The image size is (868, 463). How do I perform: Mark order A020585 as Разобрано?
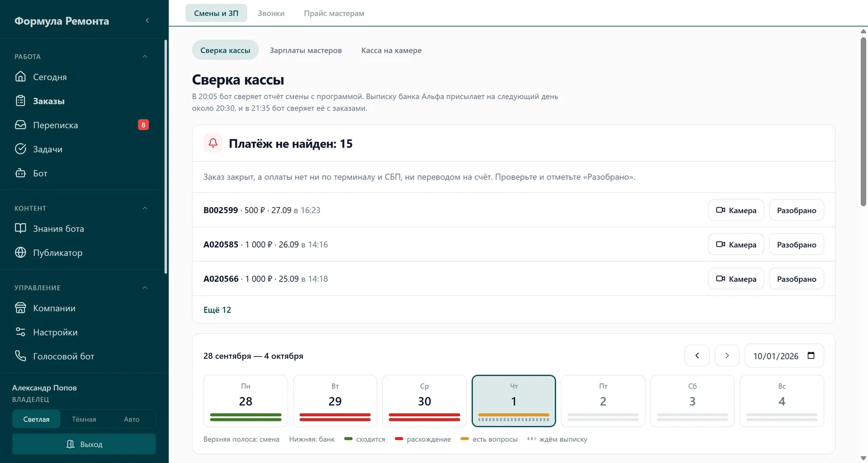796,245
